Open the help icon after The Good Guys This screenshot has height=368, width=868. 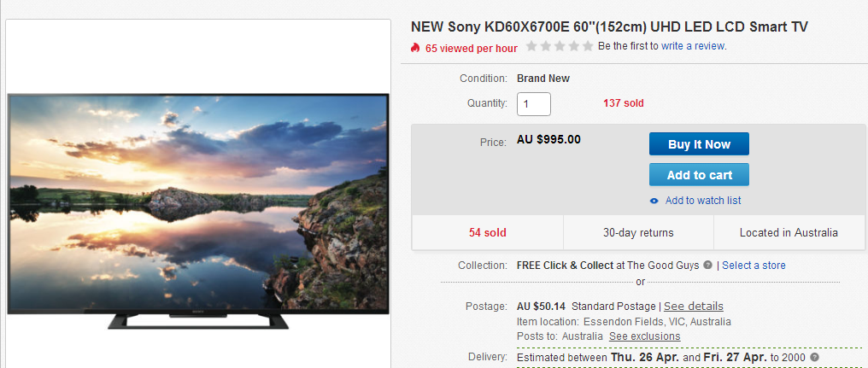[707, 266]
